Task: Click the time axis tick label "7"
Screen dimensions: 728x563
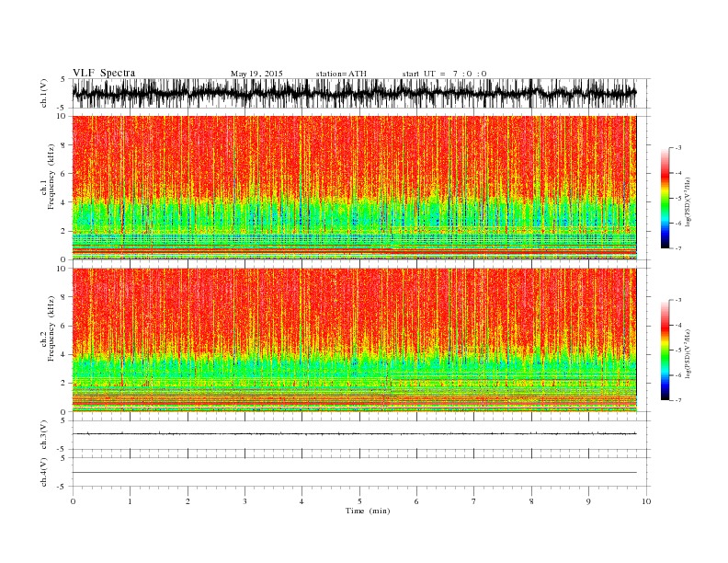Action: click(473, 501)
